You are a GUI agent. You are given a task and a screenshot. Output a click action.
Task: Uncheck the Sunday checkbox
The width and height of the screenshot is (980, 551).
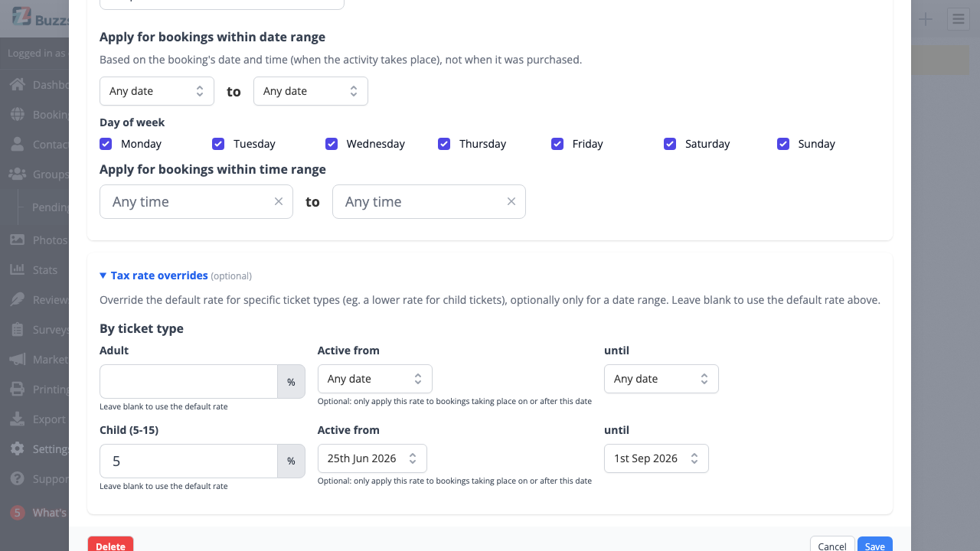pyautogui.click(x=783, y=144)
